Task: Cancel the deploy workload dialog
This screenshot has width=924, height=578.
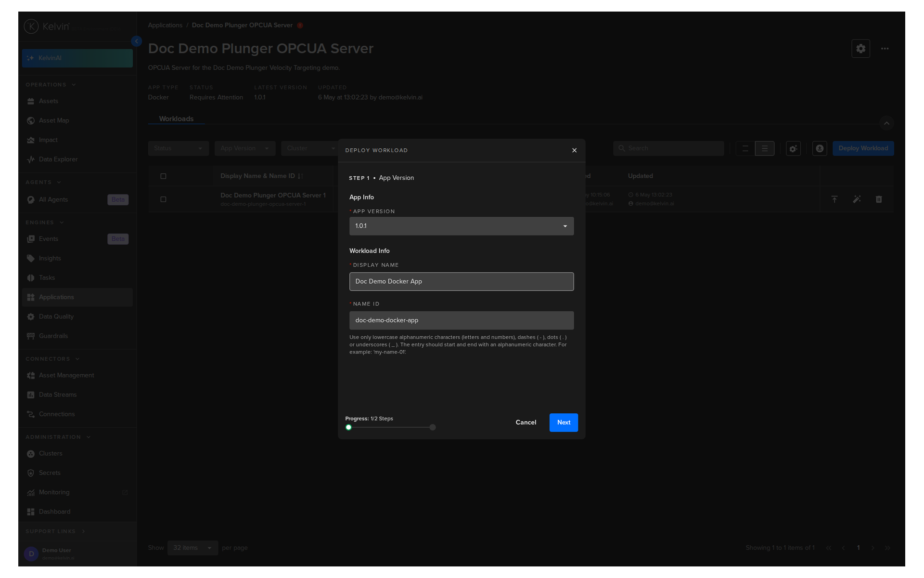Action: (526, 422)
